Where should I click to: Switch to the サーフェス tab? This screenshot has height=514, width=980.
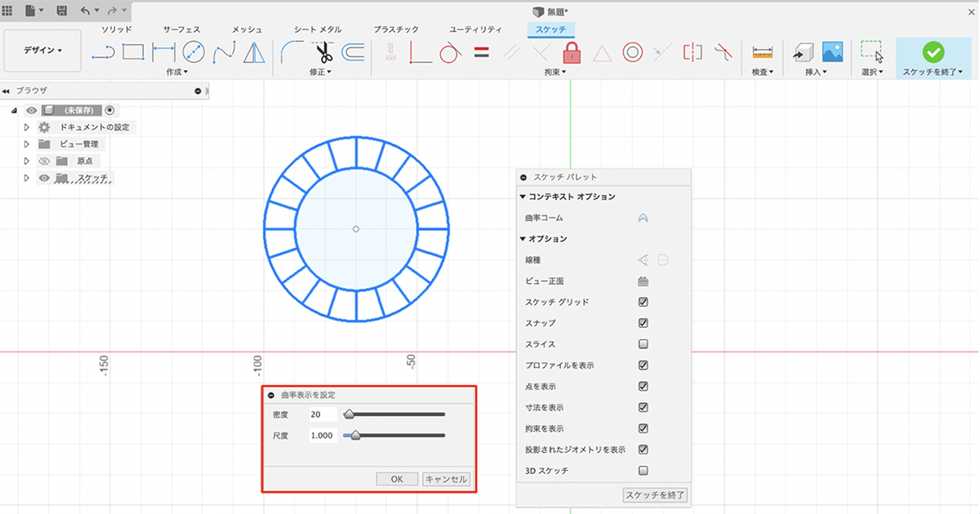pyautogui.click(x=181, y=29)
